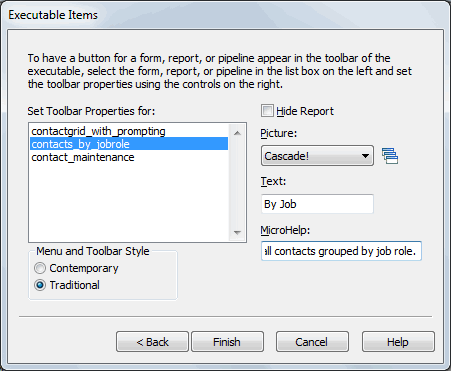Click into the MicroHelp text field

click(x=341, y=251)
